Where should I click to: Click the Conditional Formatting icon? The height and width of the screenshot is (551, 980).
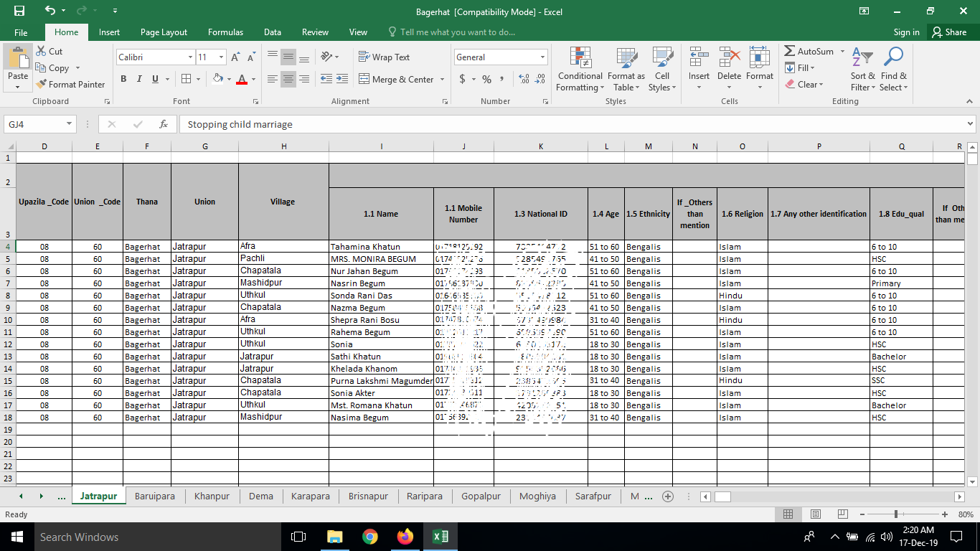pyautogui.click(x=580, y=58)
